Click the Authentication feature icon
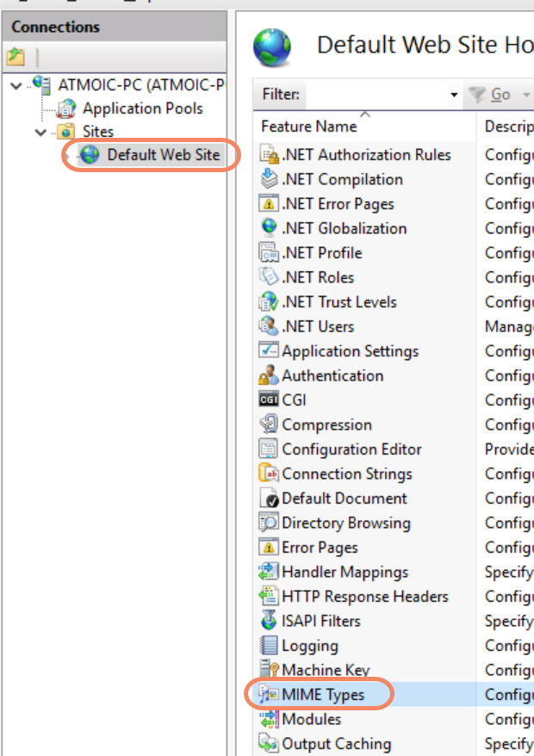The width and height of the screenshot is (534, 756). click(x=269, y=376)
